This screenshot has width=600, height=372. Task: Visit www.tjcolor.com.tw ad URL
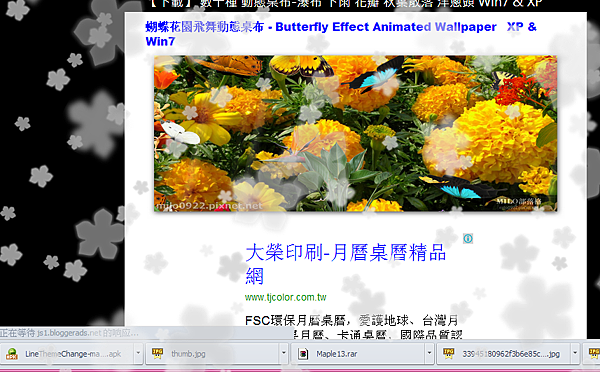pyautogui.click(x=285, y=297)
